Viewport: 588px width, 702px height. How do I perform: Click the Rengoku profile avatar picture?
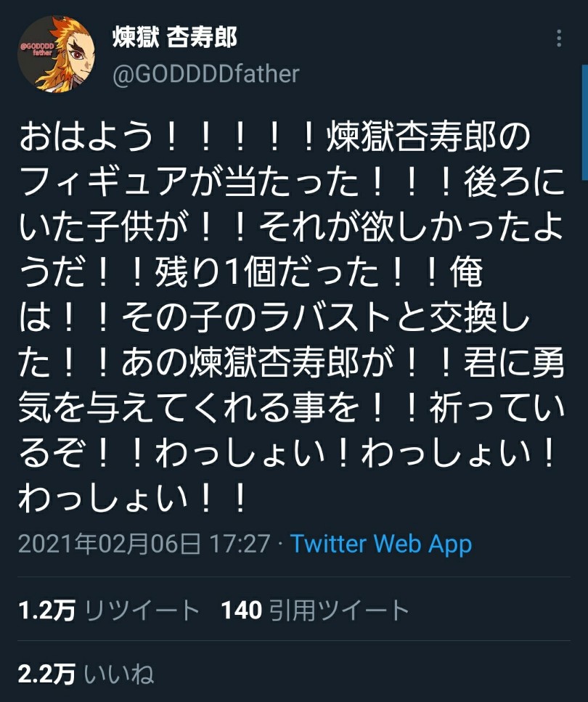click(57, 54)
